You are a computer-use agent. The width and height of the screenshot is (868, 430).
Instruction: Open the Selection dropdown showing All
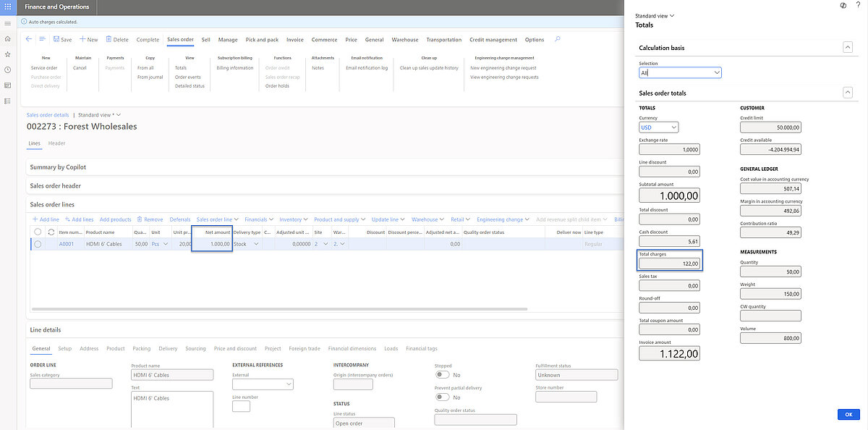pyautogui.click(x=680, y=72)
